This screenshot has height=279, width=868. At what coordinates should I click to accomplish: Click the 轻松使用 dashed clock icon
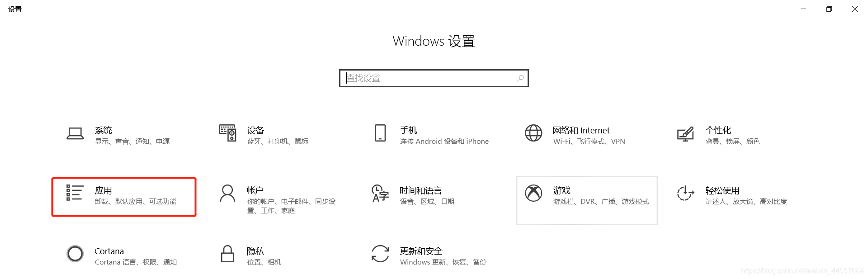tap(685, 193)
